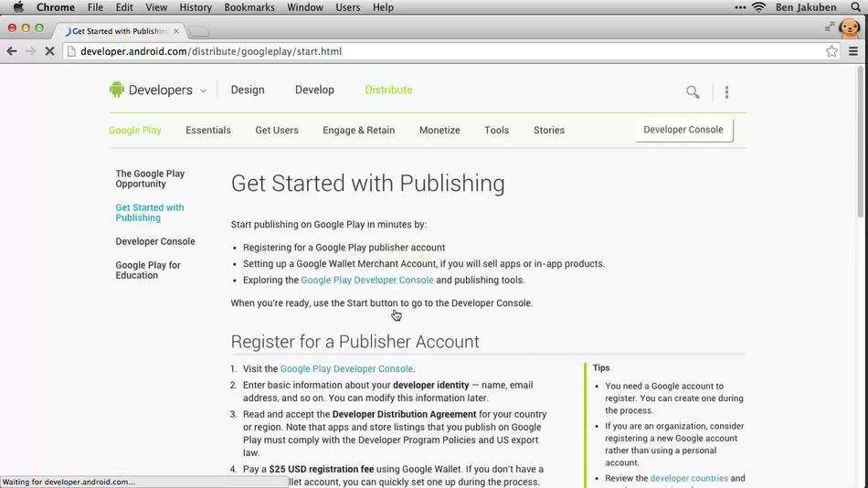Click the Chrome forward arrow
The height and width of the screenshot is (488, 868).
[x=30, y=51]
